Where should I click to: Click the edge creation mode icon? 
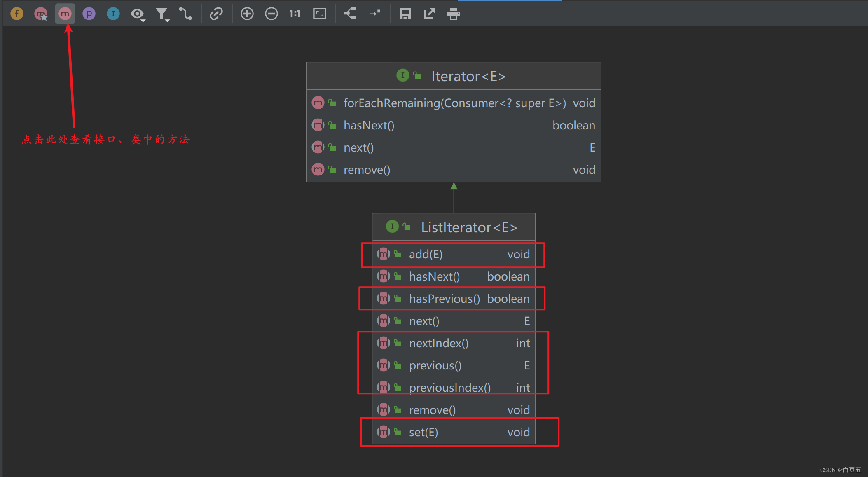click(185, 14)
